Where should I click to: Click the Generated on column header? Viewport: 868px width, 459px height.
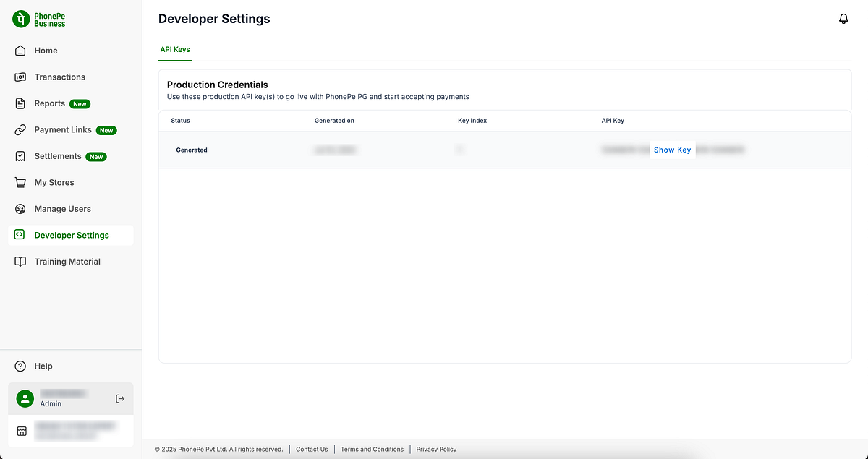tap(334, 121)
